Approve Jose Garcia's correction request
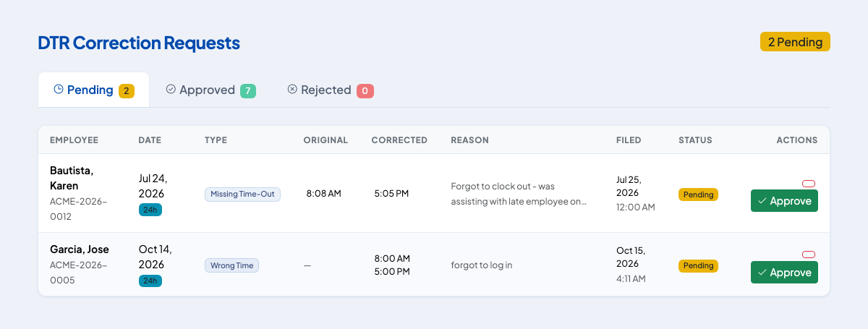The image size is (868, 329). (784, 273)
